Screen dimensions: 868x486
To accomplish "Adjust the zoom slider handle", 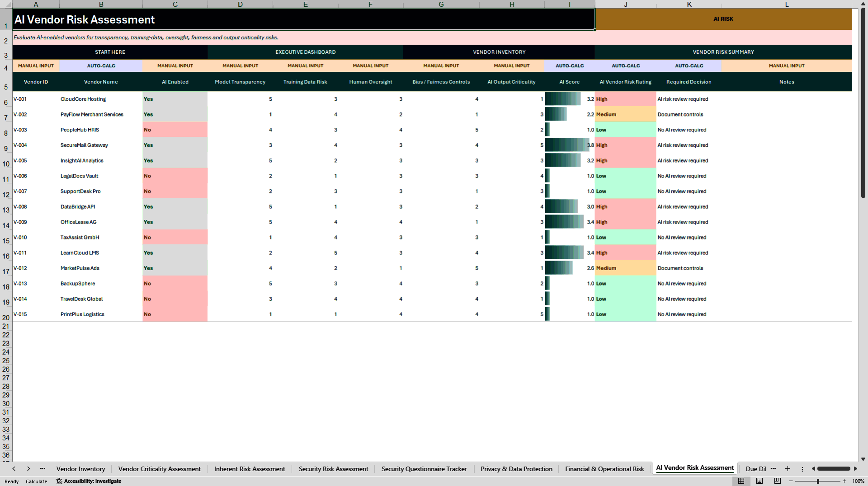I will pyautogui.click(x=818, y=481).
